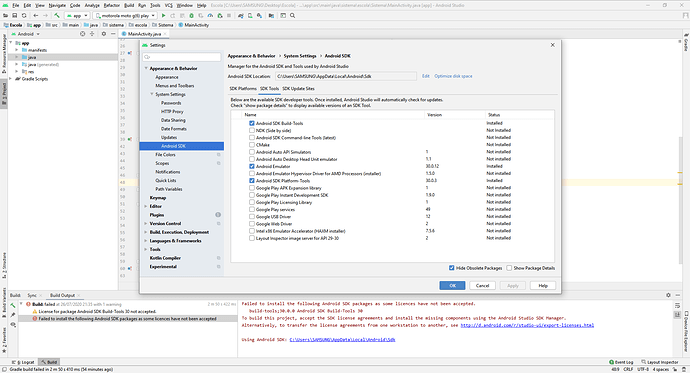Viewport: 690px width, 373px height.
Task: Click the Project panel gear settings icon
Action: [104, 34]
